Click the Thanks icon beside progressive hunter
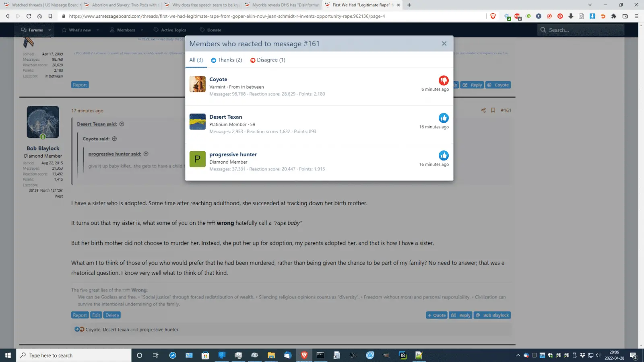Screen dimensions: 644x362 [444, 155]
